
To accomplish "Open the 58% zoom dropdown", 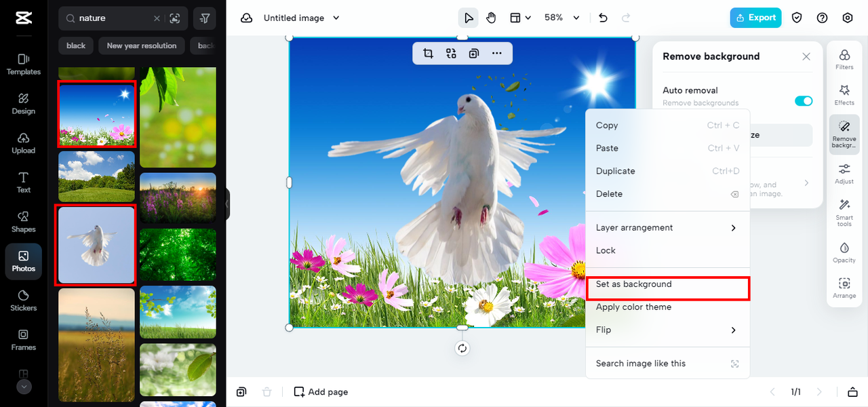I will pos(562,18).
